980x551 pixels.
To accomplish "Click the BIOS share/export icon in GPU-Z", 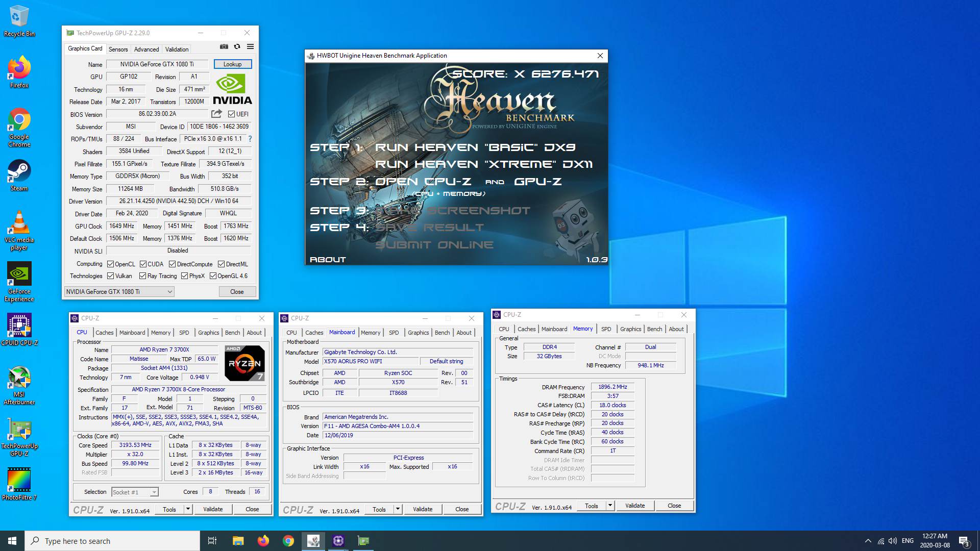I will coord(216,114).
